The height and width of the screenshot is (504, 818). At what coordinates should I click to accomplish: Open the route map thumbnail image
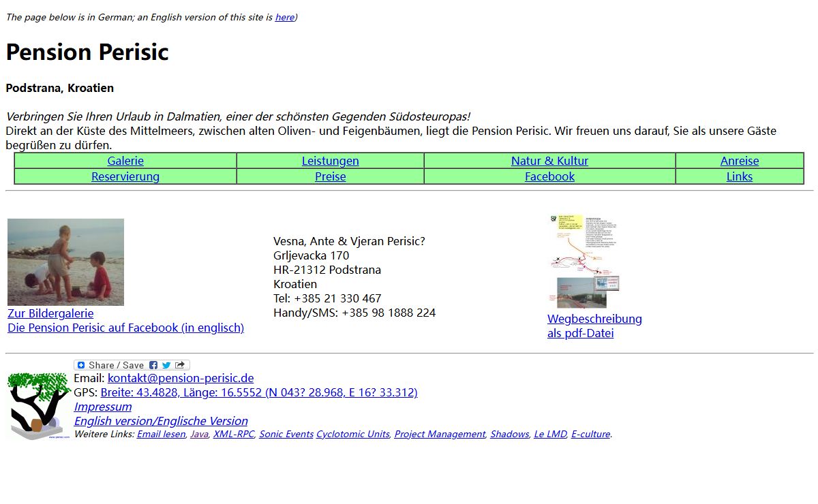[584, 262]
